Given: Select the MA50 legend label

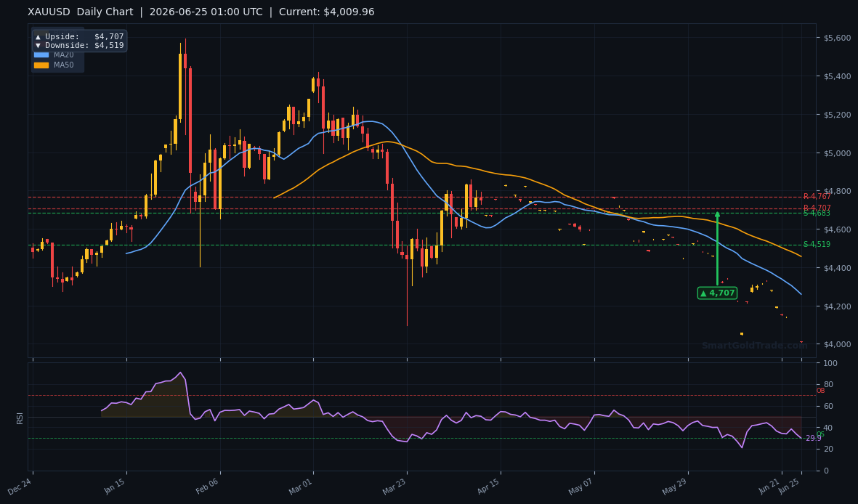Looking at the screenshot, I should (63, 65).
